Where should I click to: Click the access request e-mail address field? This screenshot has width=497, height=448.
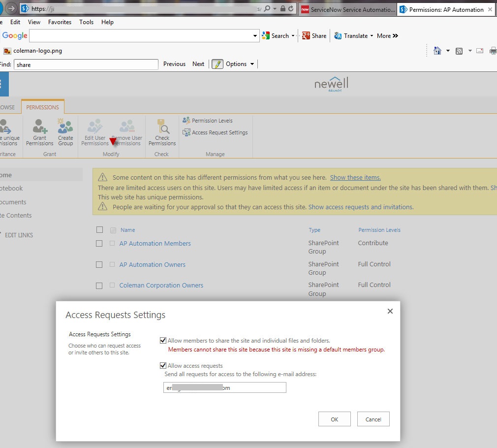[225, 387]
